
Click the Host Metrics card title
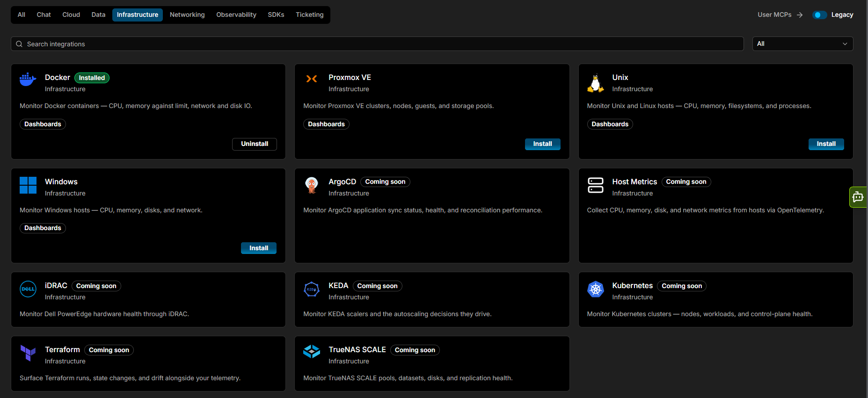(635, 182)
